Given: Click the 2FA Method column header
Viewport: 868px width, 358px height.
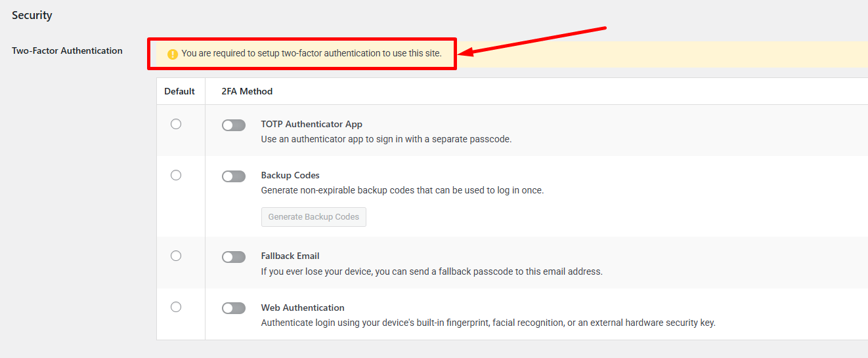Looking at the screenshot, I should click(247, 91).
